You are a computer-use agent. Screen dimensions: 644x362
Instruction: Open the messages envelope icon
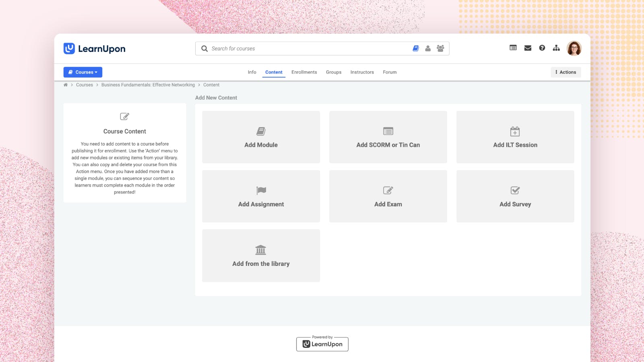tap(527, 48)
